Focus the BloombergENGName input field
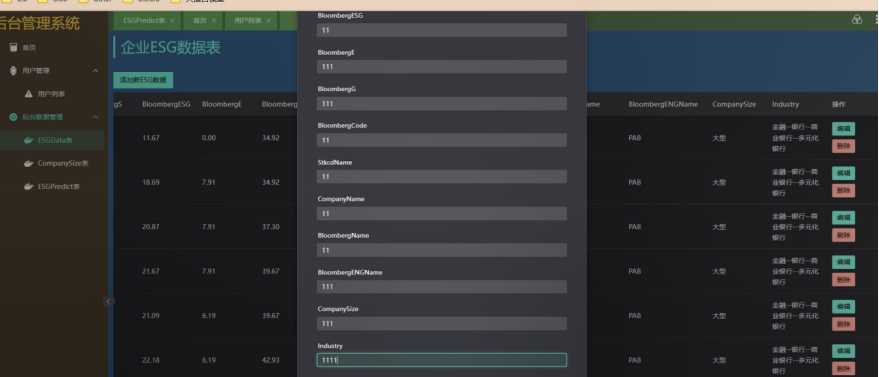The height and width of the screenshot is (377, 879). [x=442, y=287]
